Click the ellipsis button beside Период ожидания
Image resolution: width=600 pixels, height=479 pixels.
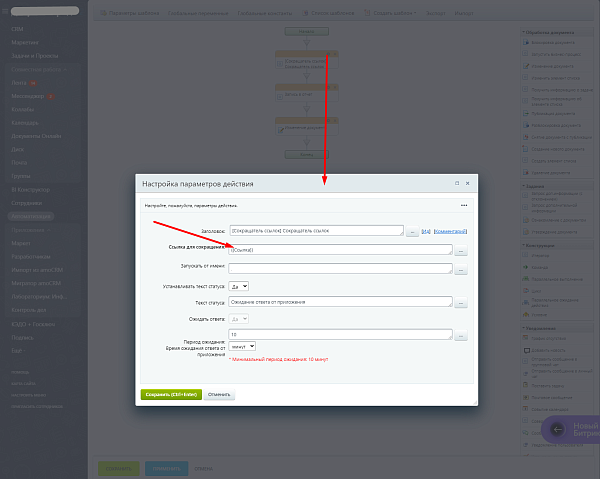tap(461, 336)
